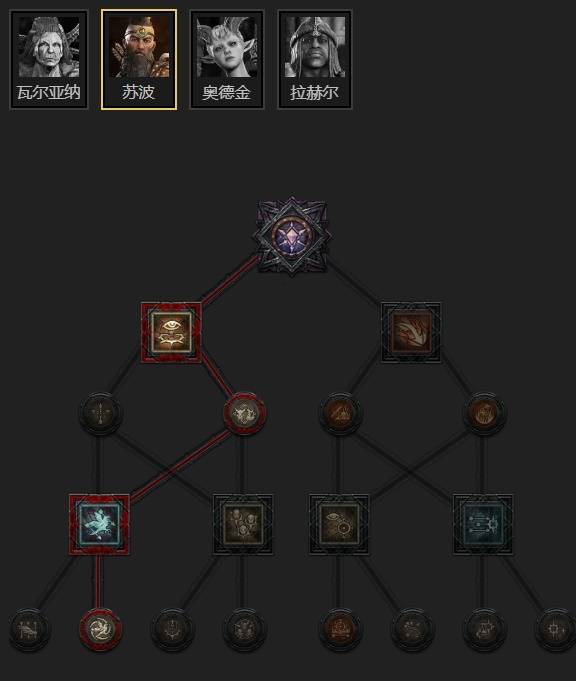
Task: Toggle the dark crossed arrows circle node
Action: [100, 413]
